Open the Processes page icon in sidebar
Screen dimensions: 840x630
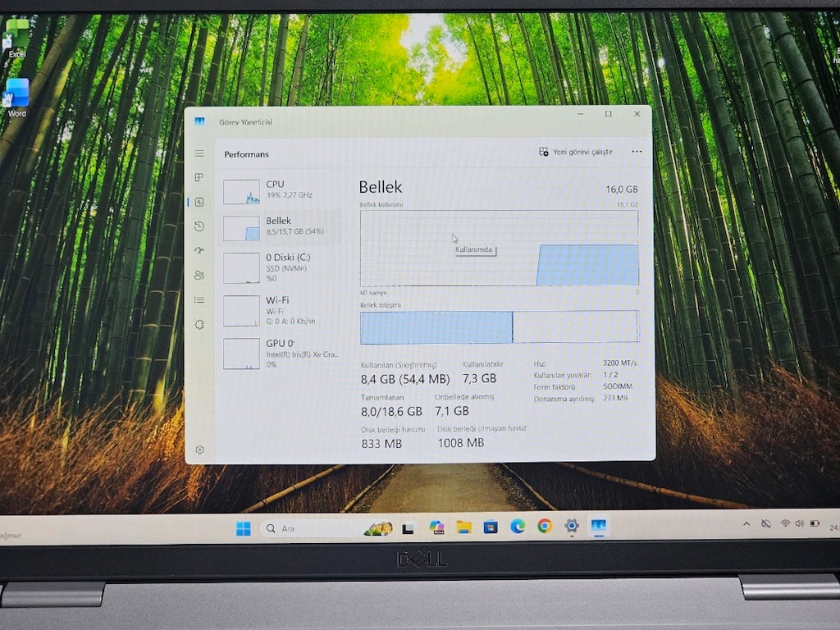199,177
